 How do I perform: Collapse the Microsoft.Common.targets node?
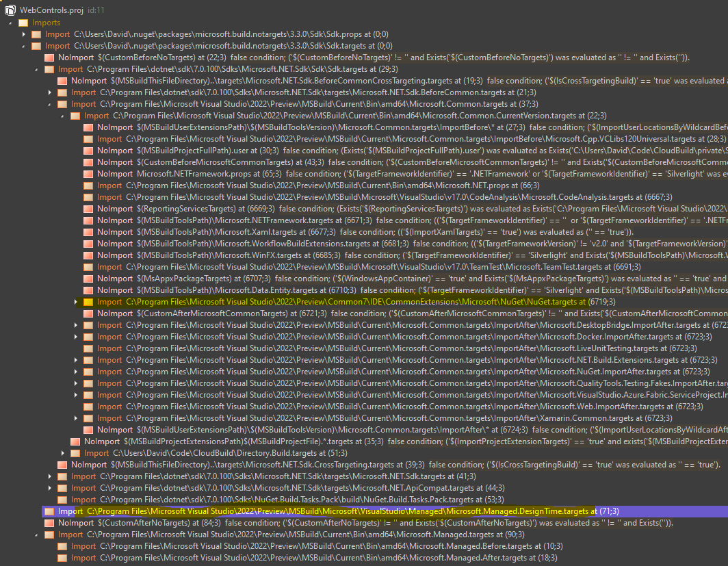[x=49, y=103]
